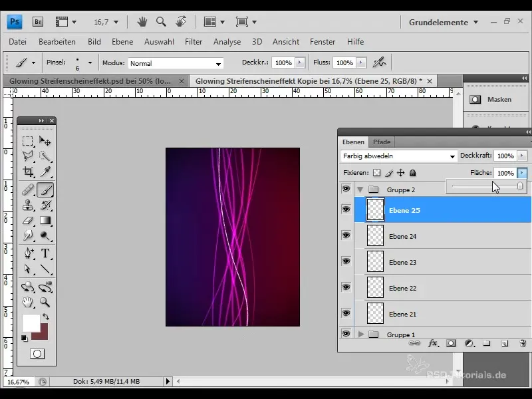Viewport: 532px width, 399px height.
Task: Select the Move tool
Action: [x=45, y=140]
